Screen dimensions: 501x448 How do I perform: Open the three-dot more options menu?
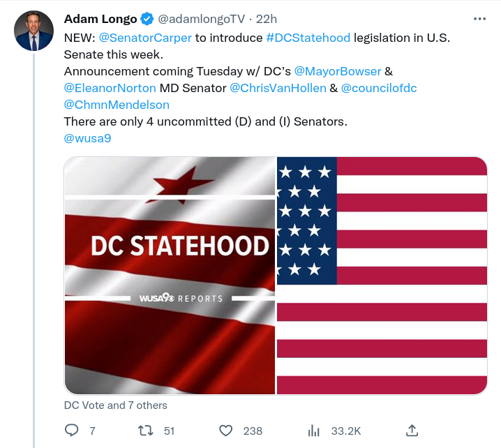(479, 19)
